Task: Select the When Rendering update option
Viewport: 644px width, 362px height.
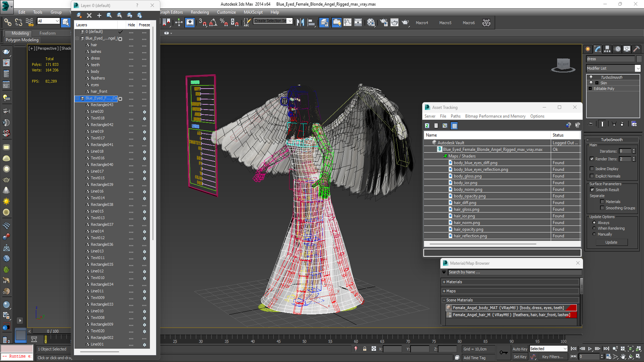Action: [x=594, y=228]
